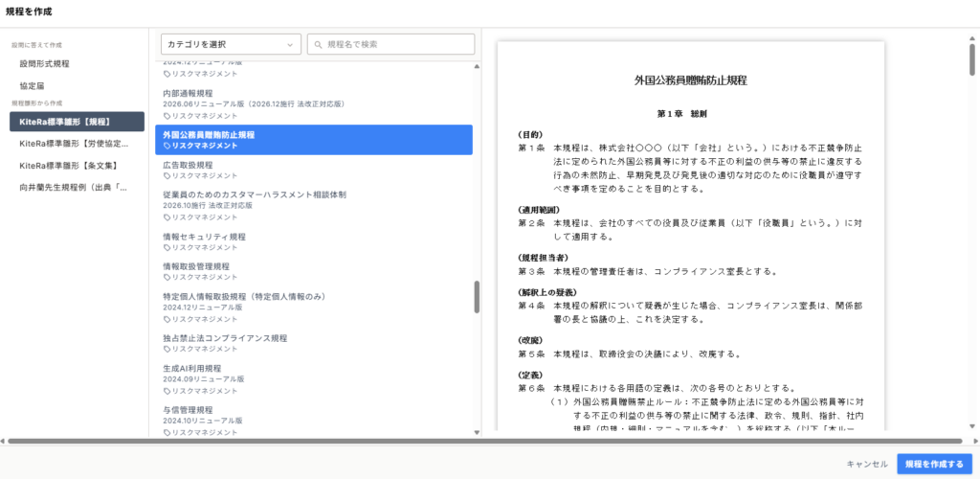Click the list scroll-down arrow
This screenshot has height=479, width=980.
pos(477,432)
